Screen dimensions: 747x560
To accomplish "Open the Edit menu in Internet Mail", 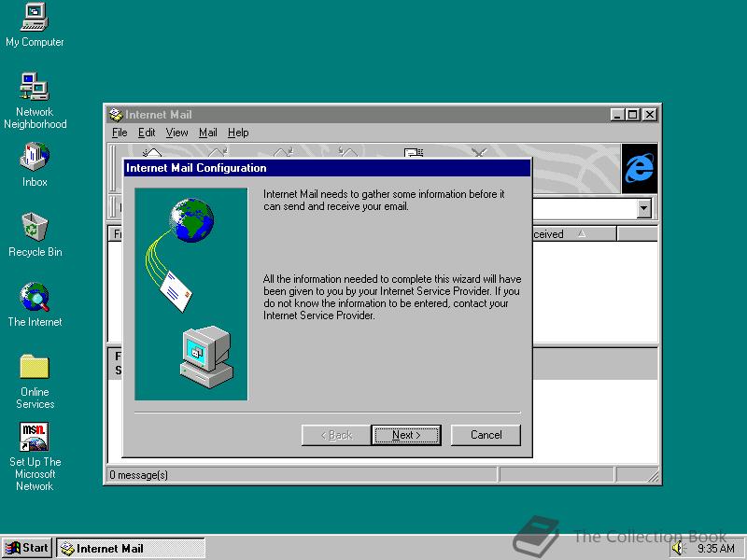I will 147,133.
